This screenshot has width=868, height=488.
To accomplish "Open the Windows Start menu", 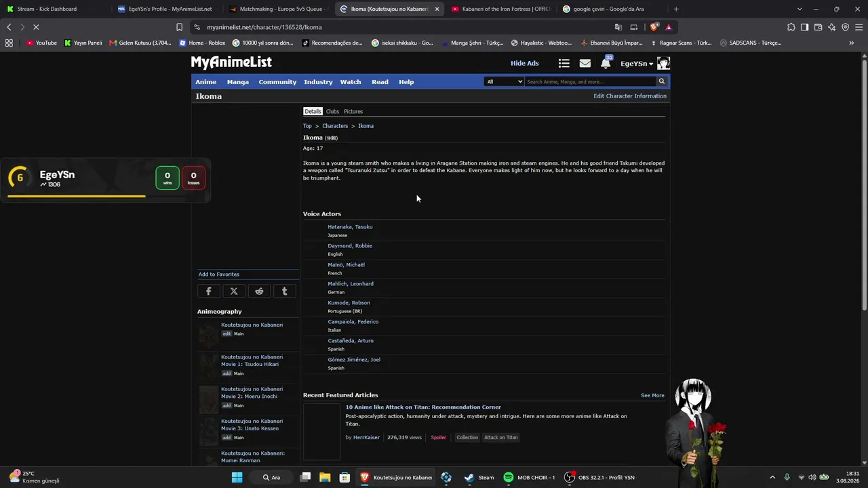I will (x=237, y=477).
